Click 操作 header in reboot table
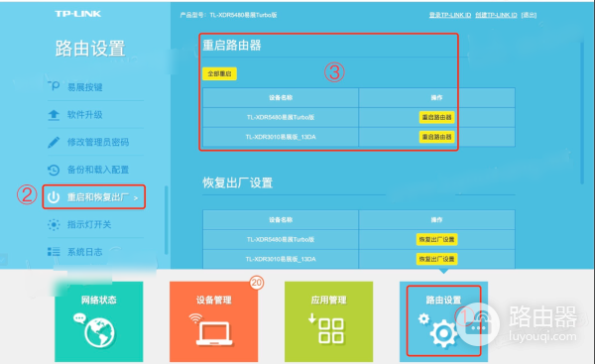Screen dimensions: 595x364 click(x=436, y=97)
